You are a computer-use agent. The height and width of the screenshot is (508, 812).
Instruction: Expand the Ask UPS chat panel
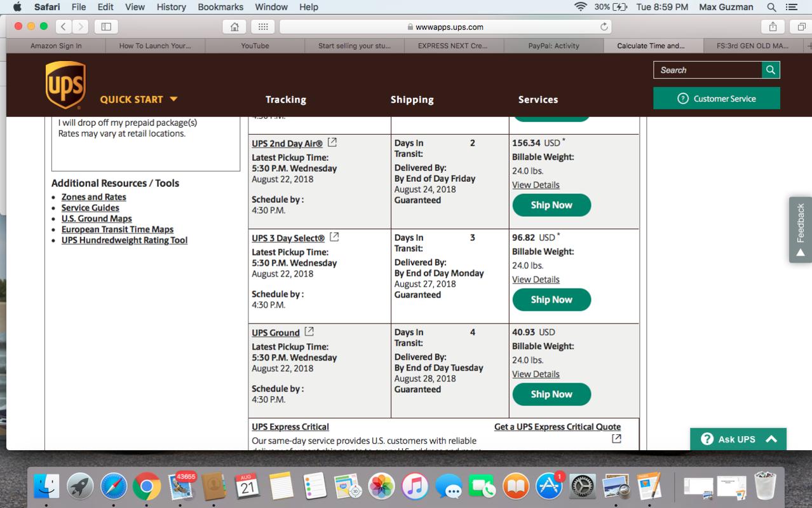(x=738, y=439)
